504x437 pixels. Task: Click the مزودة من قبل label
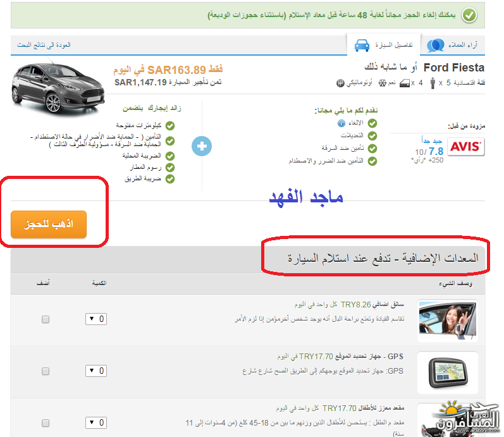467,126
